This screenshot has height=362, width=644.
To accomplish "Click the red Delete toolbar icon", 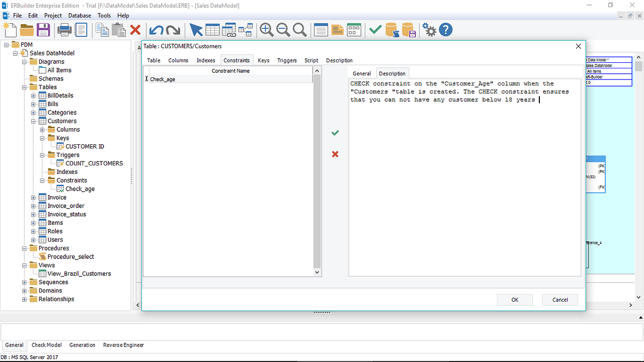I will click(135, 30).
